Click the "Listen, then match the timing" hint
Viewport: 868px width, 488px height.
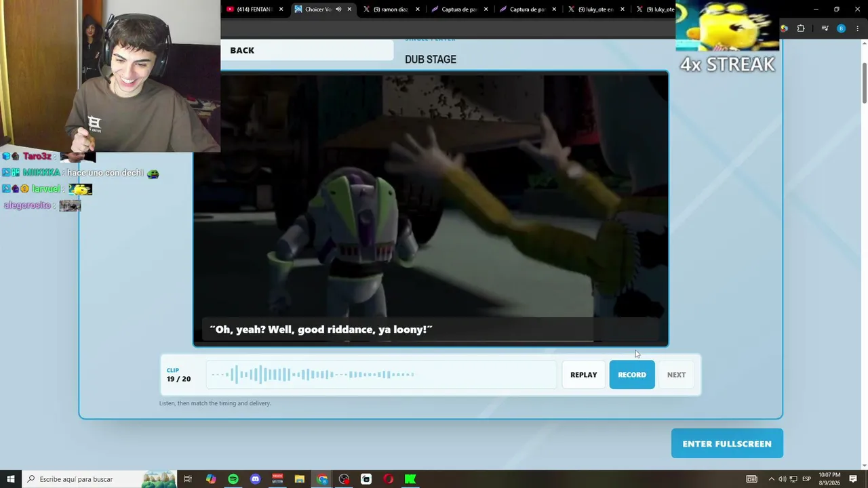[x=215, y=403]
